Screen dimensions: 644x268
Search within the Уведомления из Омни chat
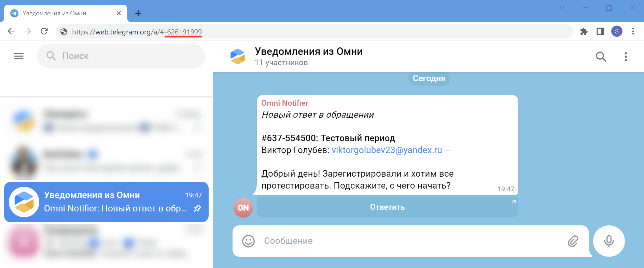click(601, 57)
